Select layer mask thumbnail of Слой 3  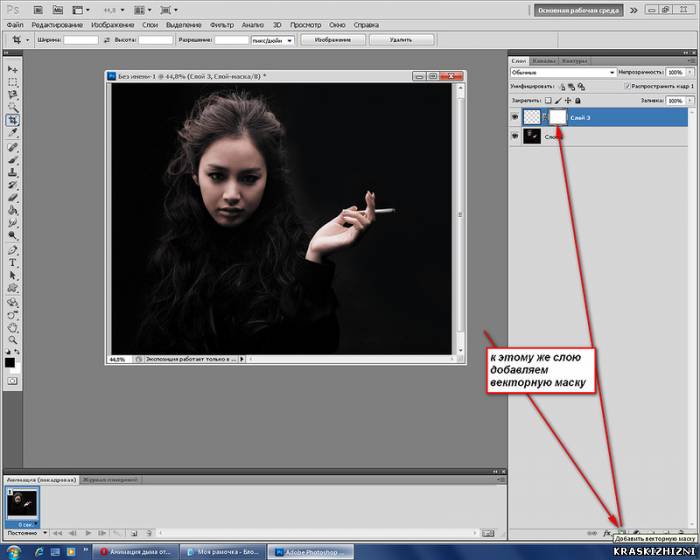557,117
